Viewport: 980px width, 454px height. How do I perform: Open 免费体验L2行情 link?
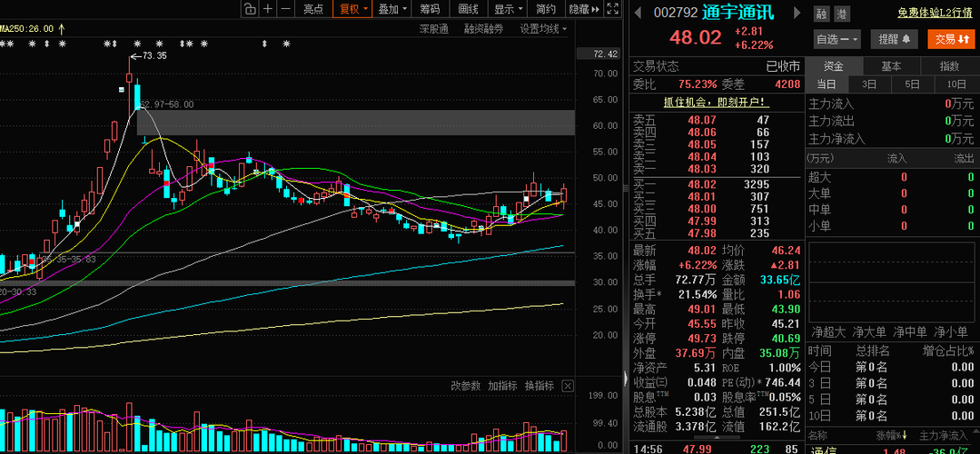pos(935,12)
